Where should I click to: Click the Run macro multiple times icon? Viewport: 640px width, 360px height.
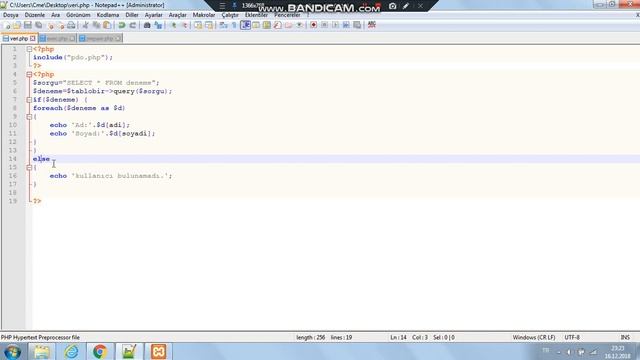(x=346, y=25)
